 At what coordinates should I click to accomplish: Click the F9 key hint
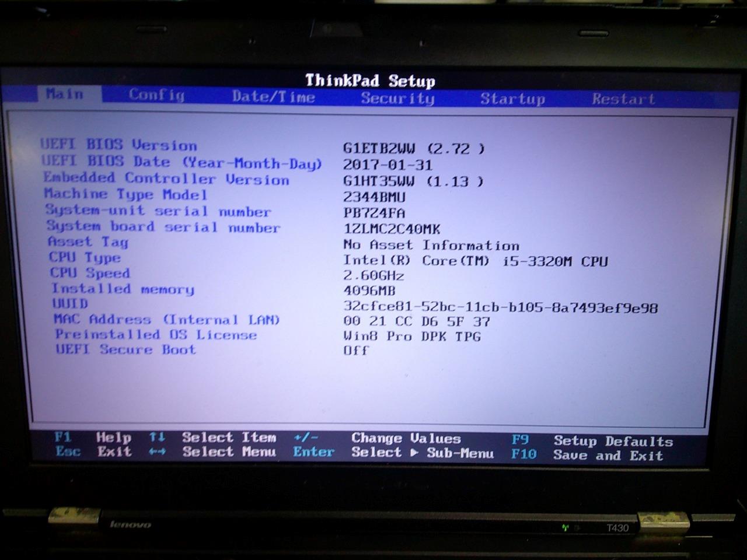coord(520,440)
